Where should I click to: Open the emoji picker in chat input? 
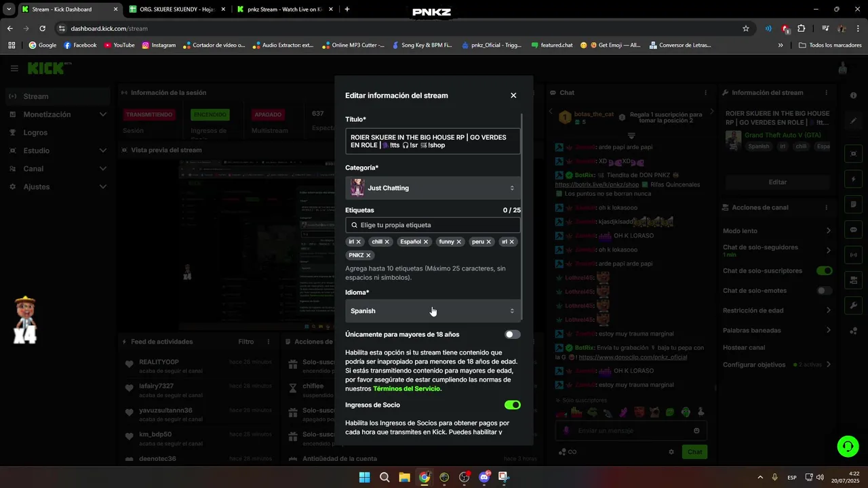point(696,431)
